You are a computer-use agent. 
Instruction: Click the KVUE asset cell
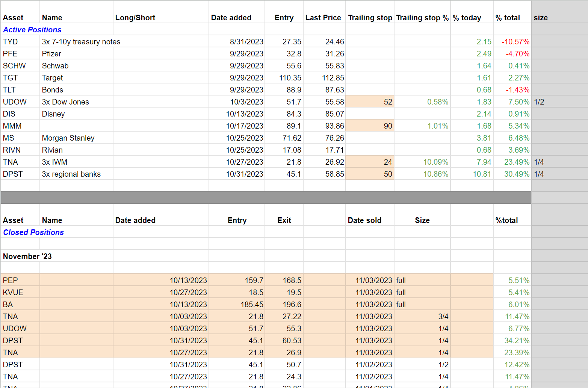(x=20, y=293)
